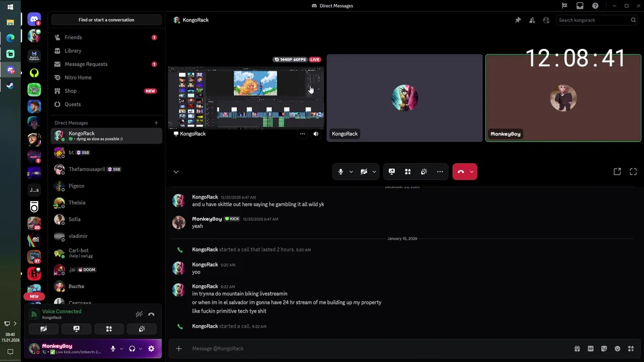The image size is (644, 362).
Task: Toggle microphone mute in call controls
Action: tap(341, 172)
